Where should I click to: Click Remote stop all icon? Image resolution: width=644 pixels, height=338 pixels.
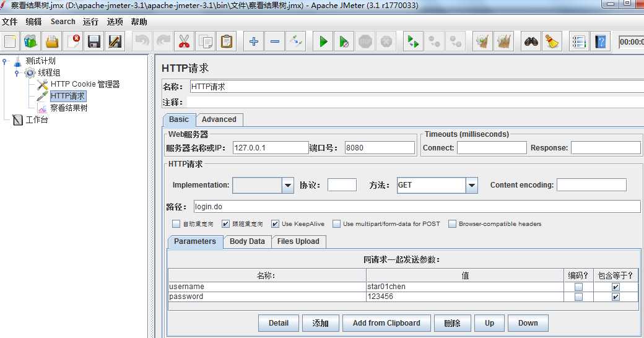(434, 41)
